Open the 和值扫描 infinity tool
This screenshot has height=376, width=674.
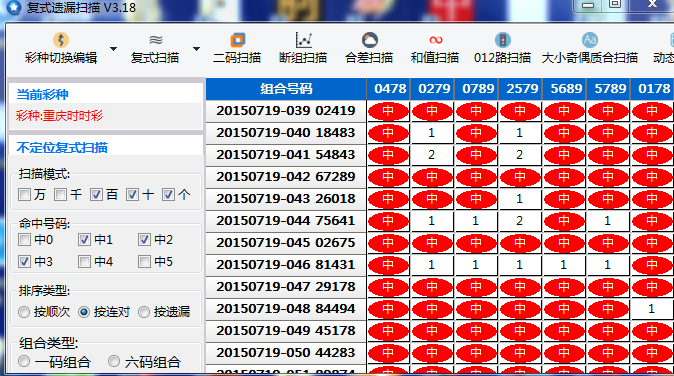click(x=435, y=48)
